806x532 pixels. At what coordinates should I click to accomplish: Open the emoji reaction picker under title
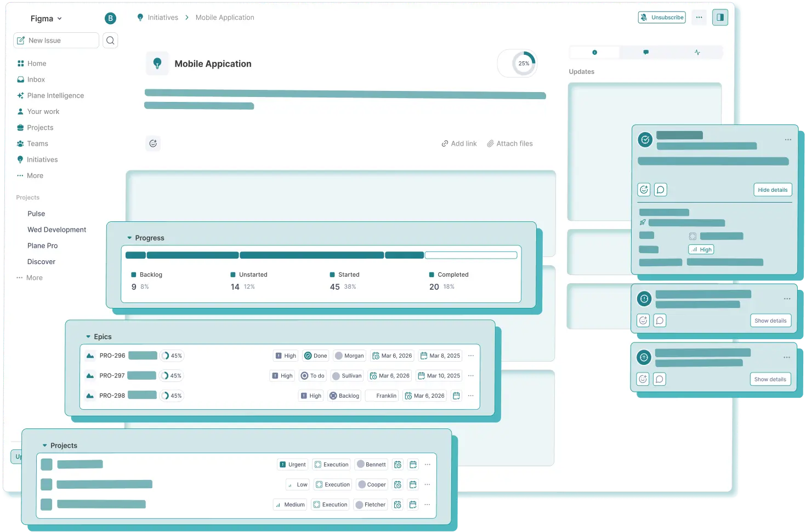click(x=153, y=144)
